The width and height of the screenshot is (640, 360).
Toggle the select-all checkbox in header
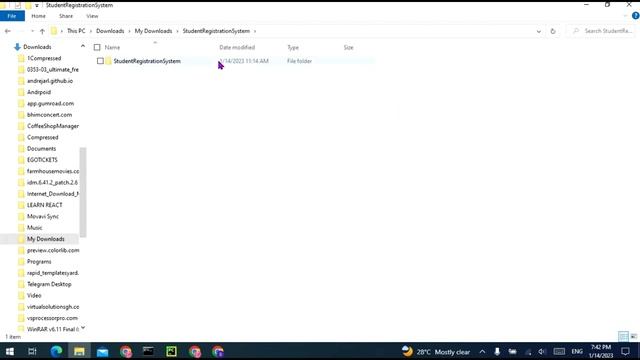[x=97, y=47]
